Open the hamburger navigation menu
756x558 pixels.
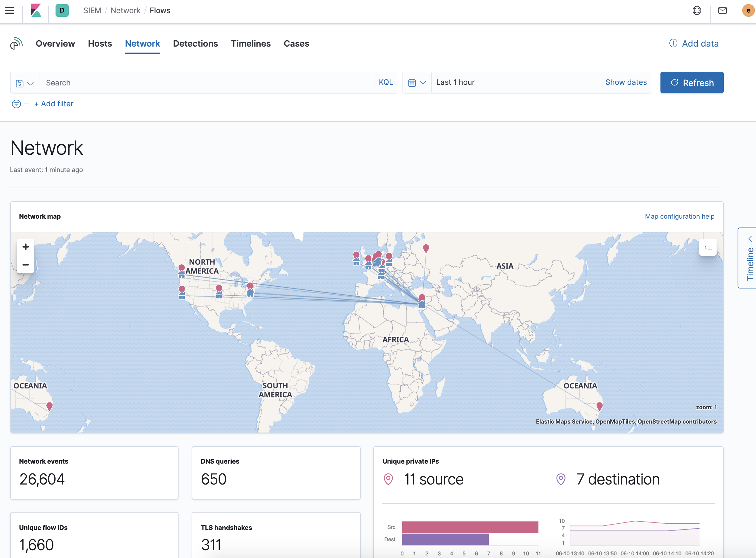[x=10, y=10]
